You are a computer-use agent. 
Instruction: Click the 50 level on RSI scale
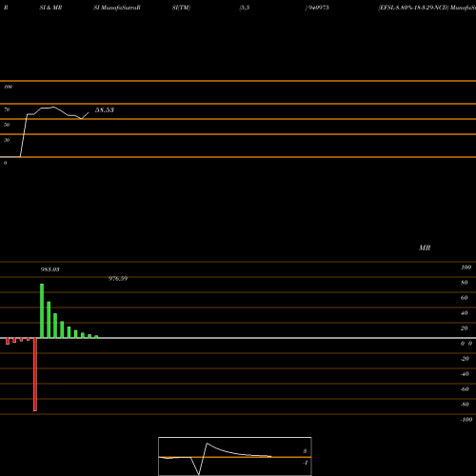pos(7,125)
